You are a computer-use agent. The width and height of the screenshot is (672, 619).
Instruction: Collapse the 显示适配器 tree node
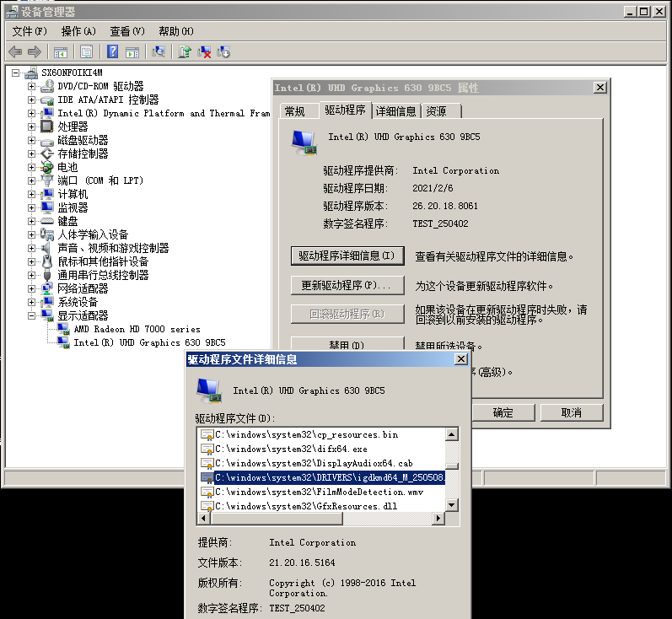click(31, 315)
